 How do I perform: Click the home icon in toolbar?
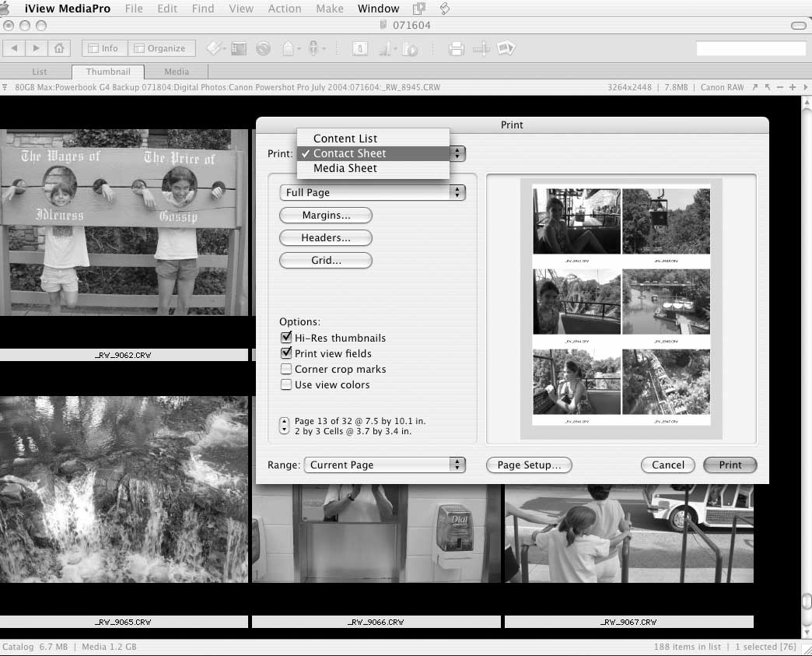click(59, 48)
